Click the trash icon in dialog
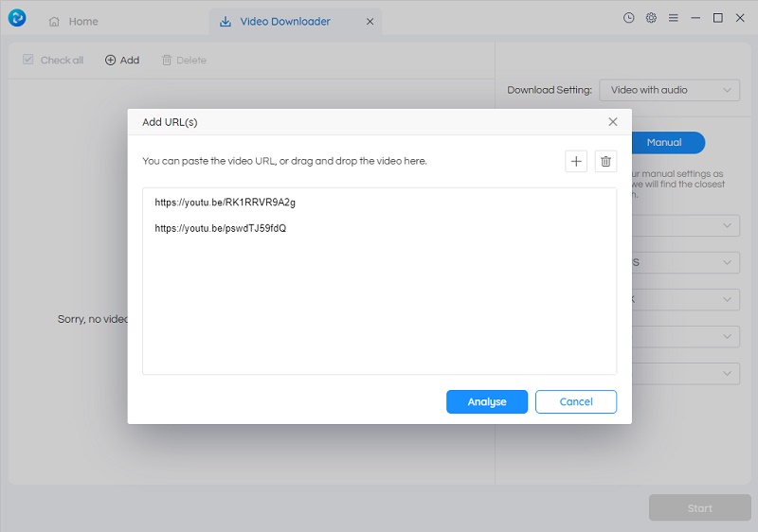This screenshot has height=532, width=758. pyautogui.click(x=605, y=161)
